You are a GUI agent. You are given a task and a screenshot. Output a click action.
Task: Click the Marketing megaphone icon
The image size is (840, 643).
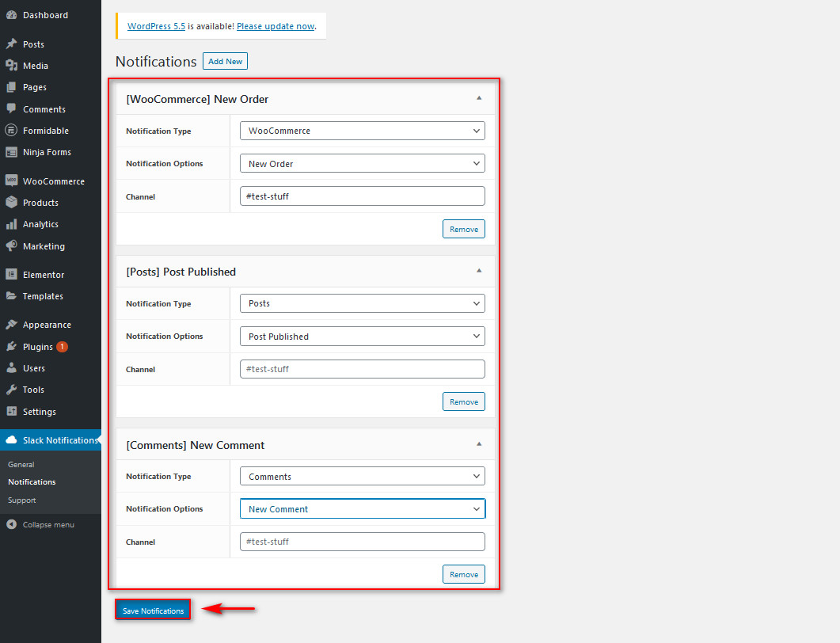(11, 246)
